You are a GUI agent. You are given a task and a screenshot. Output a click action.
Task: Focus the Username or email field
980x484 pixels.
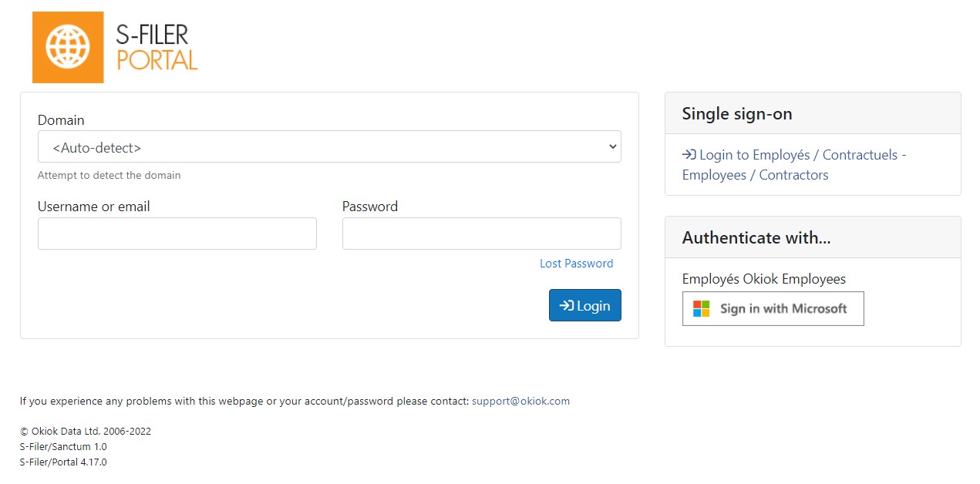click(177, 234)
